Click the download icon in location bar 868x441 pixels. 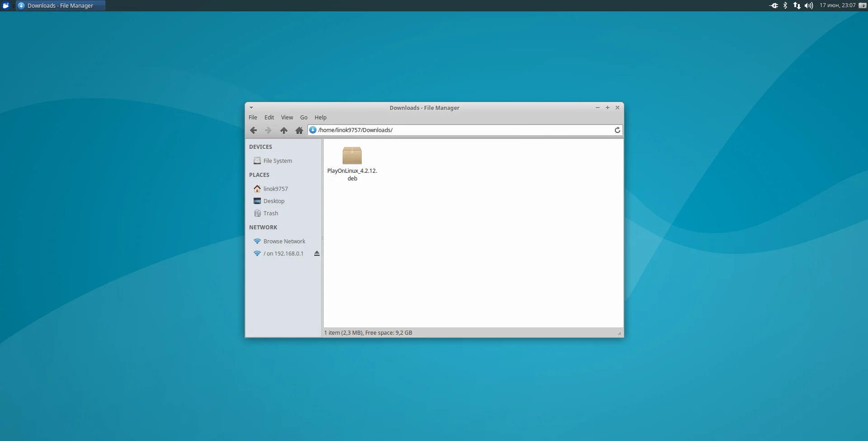point(313,130)
